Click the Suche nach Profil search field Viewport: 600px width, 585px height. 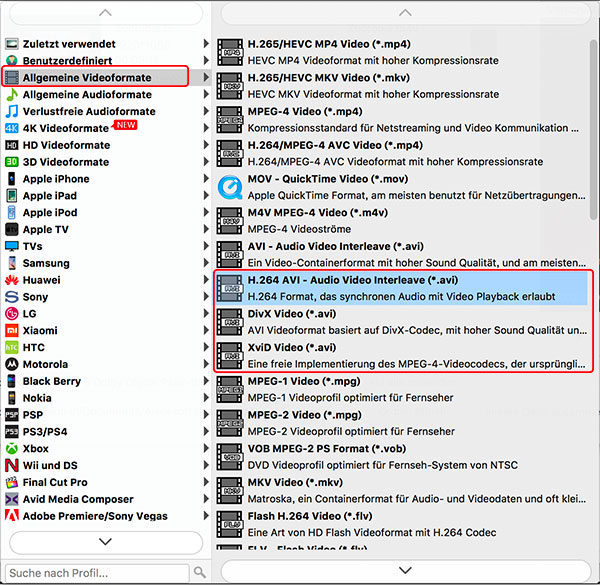click(97, 573)
